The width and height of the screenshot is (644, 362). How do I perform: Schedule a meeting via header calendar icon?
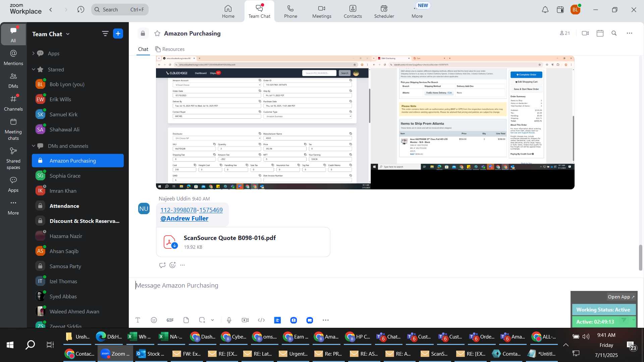(x=600, y=33)
